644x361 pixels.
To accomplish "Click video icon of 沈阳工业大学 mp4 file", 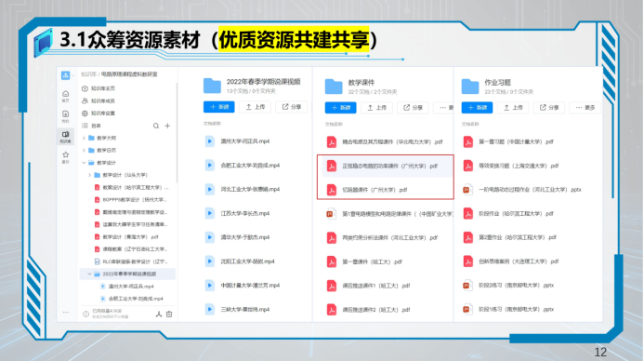I will coord(209,261).
